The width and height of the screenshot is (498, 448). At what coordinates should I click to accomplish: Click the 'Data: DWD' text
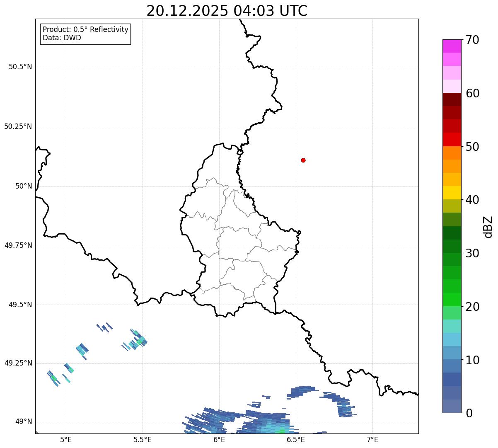62,38
